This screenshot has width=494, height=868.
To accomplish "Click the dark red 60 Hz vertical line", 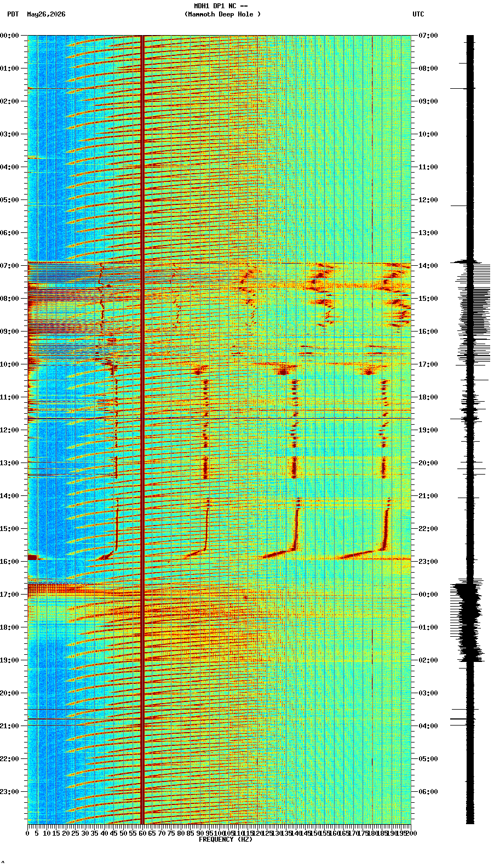I will pyautogui.click(x=142, y=430).
